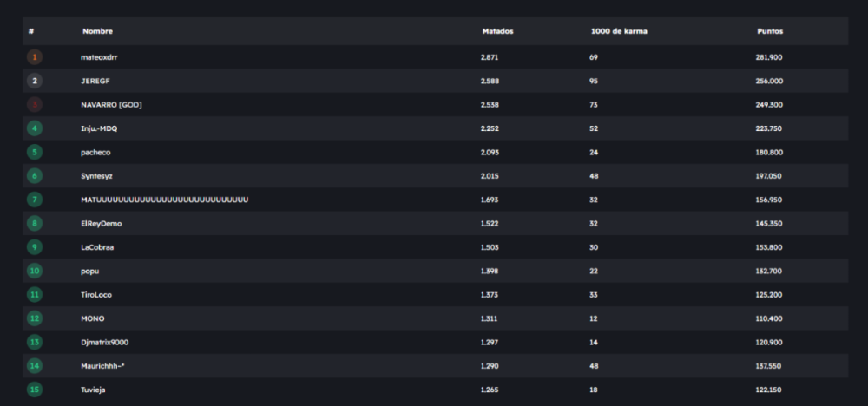Sort by the Puntos column header

[x=769, y=31]
